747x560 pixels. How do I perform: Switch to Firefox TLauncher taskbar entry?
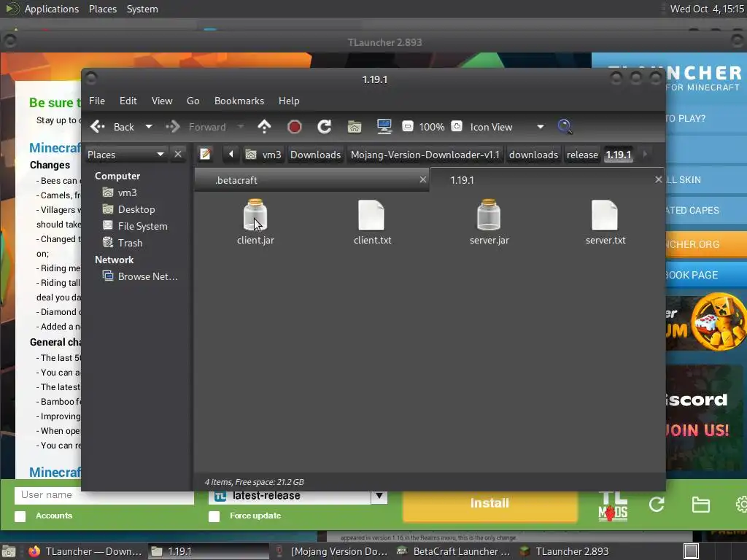[x=85, y=551]
